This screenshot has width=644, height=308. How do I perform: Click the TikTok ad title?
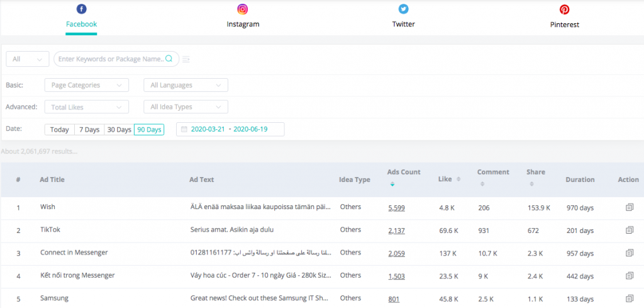pos(50,229)
